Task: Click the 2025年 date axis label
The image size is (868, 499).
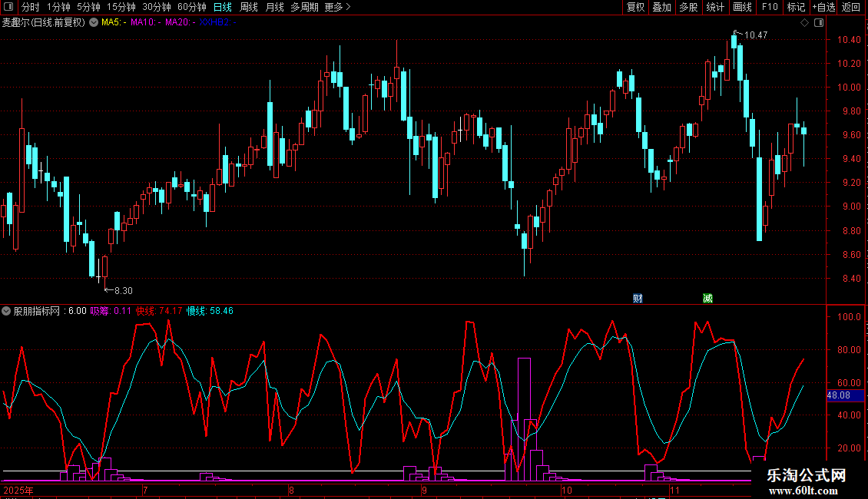Action: point(18,490)
